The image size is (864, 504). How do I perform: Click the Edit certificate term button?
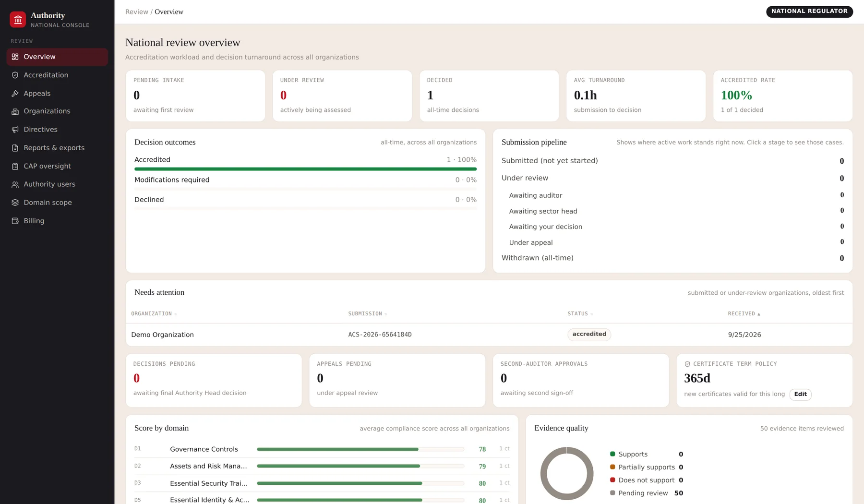(x=800, y=394)
